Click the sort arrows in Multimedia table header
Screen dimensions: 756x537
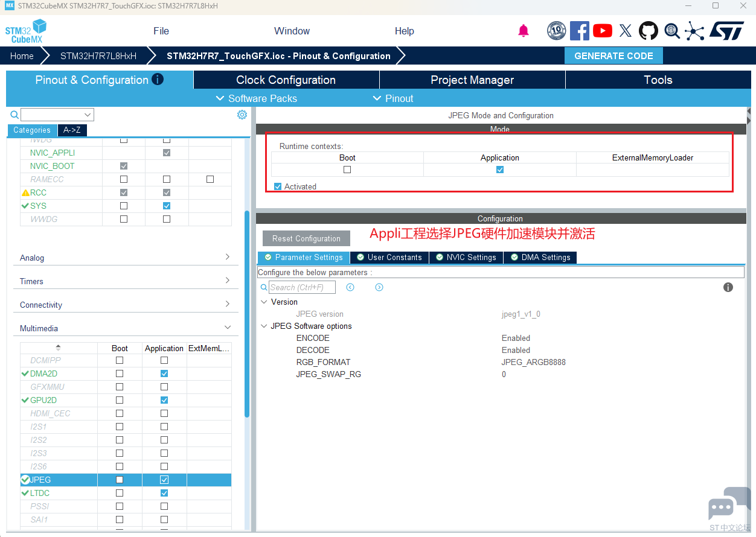58,348
